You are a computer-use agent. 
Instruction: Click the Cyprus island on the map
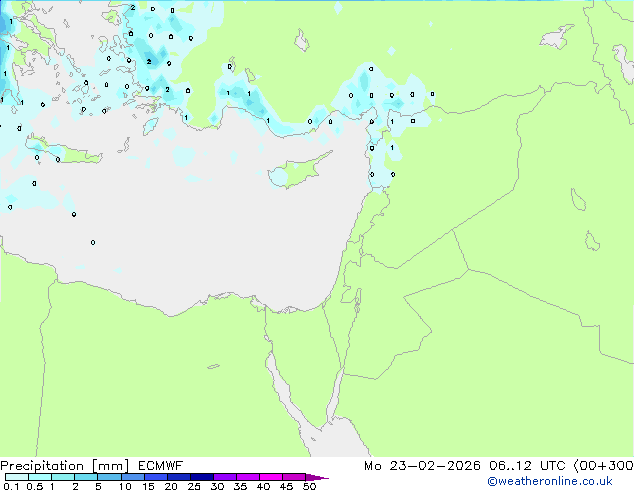297,170
